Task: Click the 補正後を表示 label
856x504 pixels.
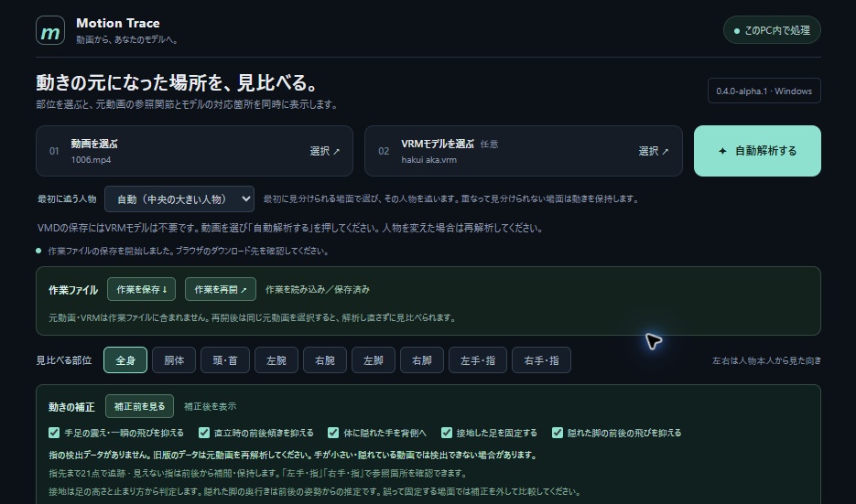Action: 211,406
